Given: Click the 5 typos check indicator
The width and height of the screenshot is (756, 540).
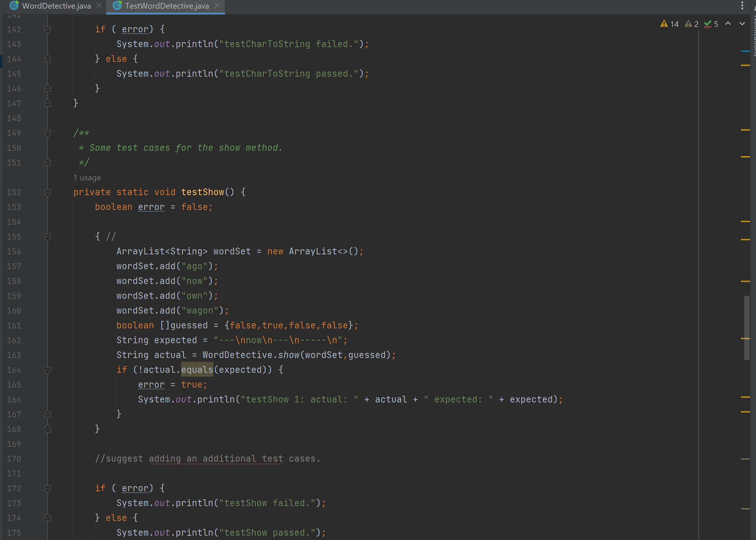Looking at the screenshot, I should click(x=711, y=24).
